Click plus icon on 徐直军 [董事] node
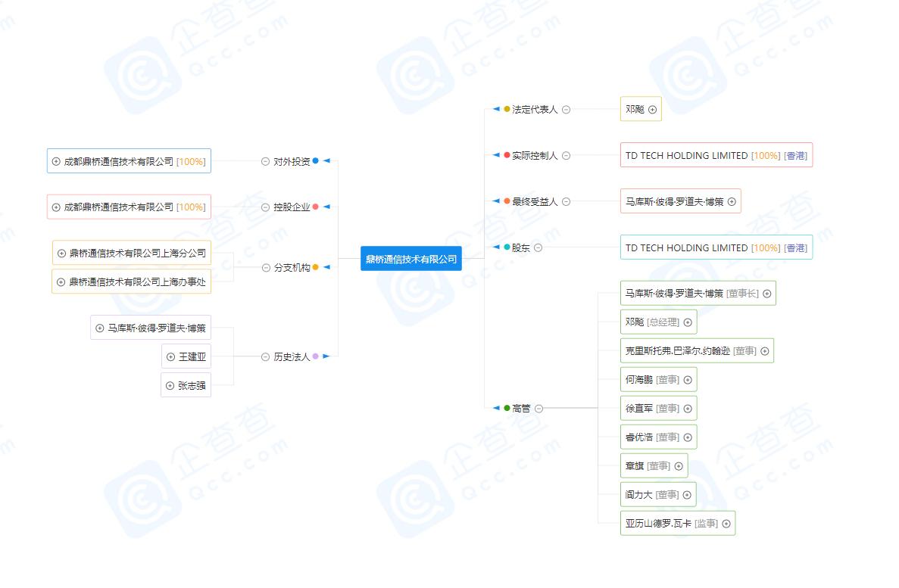The width and height of the screenshot is (899, 588). coord(687,408)
